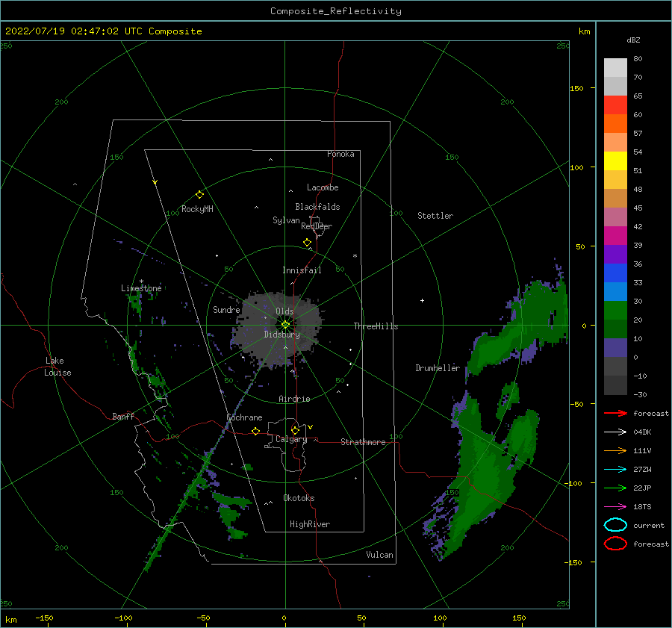672x628 pixels.
Task: Click the red forecast arrow legend icon
Action: coord(615,413)
